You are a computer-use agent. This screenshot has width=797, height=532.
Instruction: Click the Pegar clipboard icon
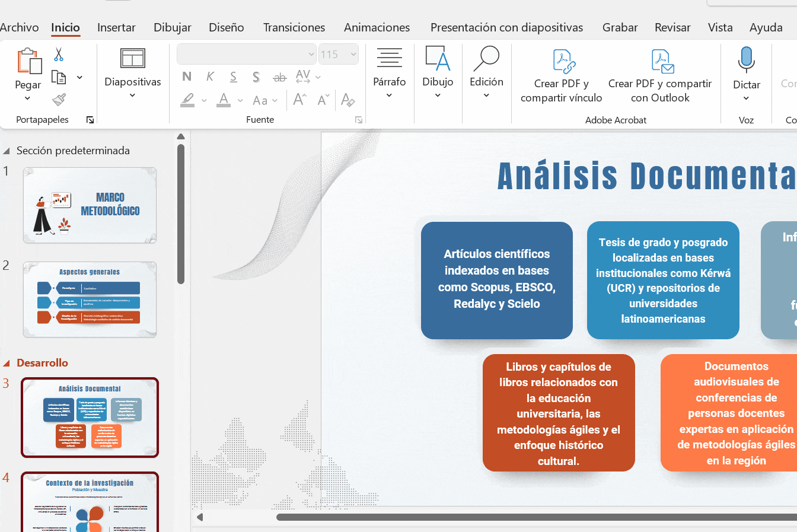pos(28,62)
